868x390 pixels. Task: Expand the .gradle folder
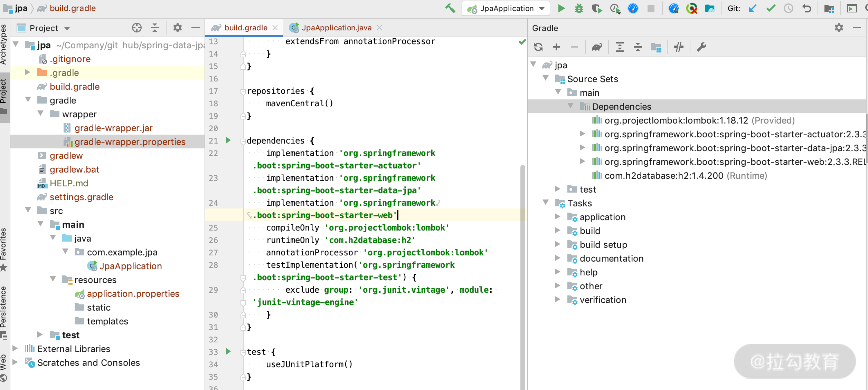click(x=27, y=72)
